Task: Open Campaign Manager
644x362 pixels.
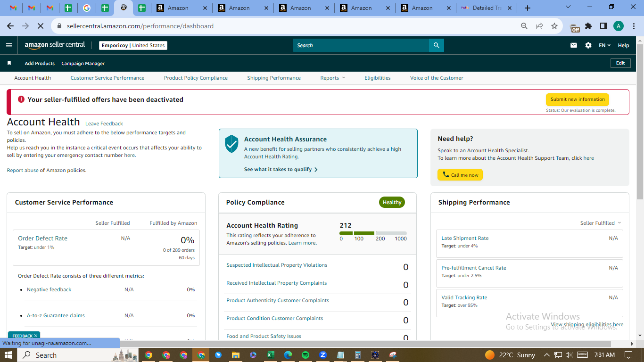Action: [83, 63]
